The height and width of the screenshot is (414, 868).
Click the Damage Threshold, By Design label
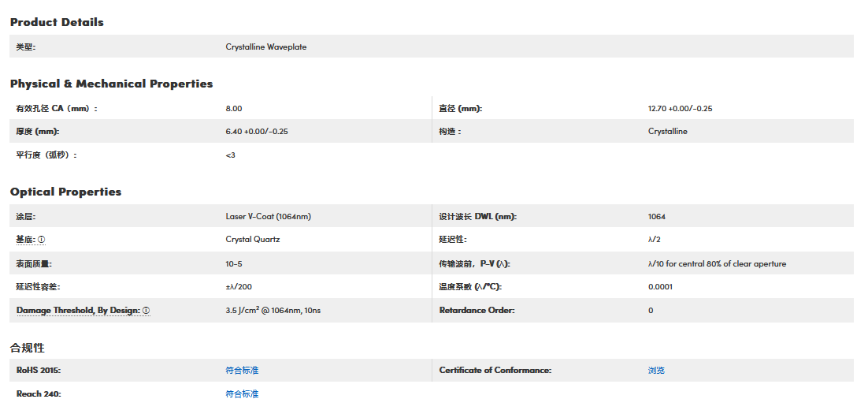[78, 311]
